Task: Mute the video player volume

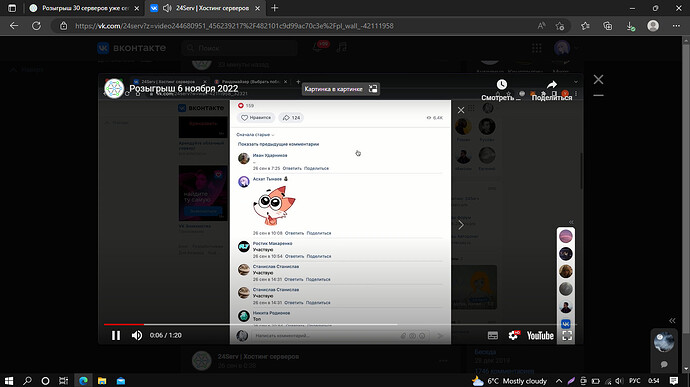Action: click(137, 335)
